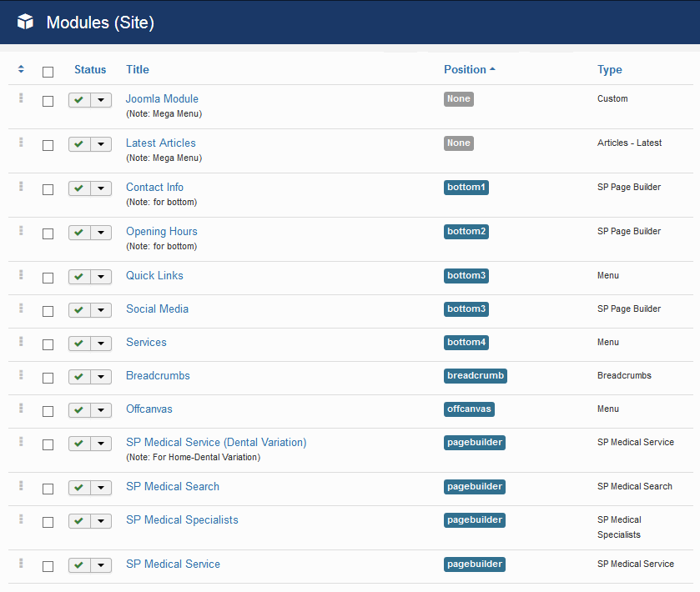
Task: Open the Joomla Module item for editing
Action: click(162, 98)
